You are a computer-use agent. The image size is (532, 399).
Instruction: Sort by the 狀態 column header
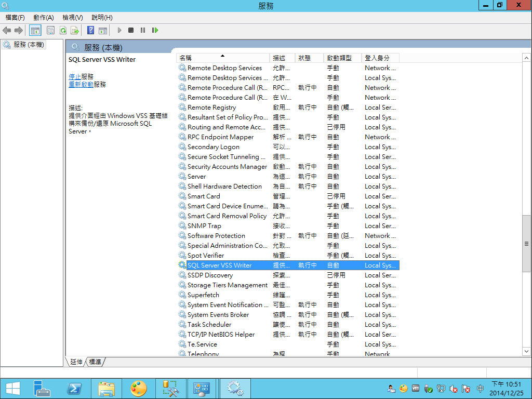(x=310, y=58)
